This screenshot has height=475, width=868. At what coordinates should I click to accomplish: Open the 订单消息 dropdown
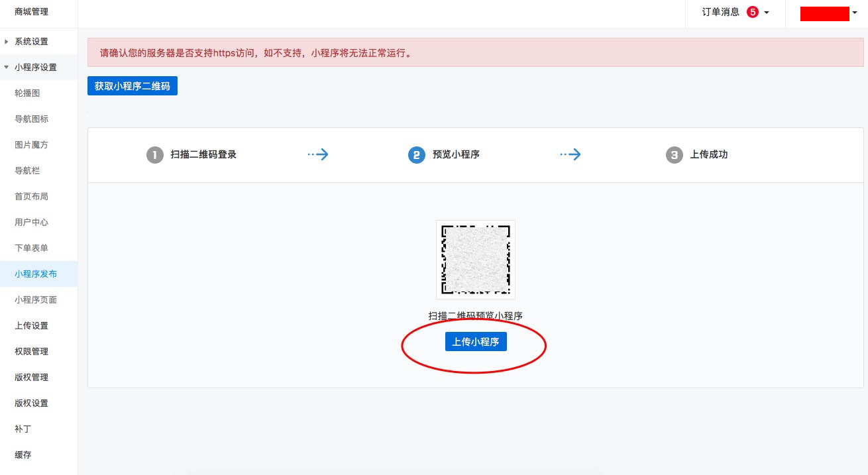click(x=735, y=12)
